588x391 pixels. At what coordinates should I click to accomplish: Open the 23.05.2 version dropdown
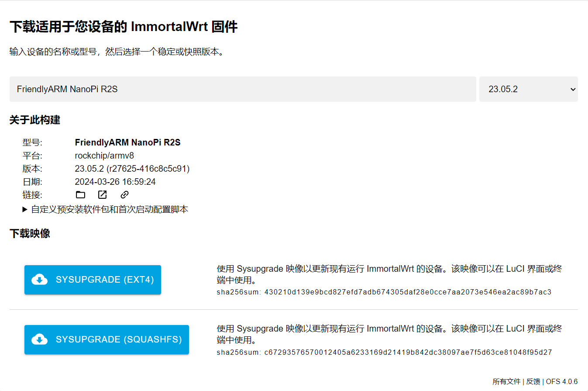click(x=529, y=89)
